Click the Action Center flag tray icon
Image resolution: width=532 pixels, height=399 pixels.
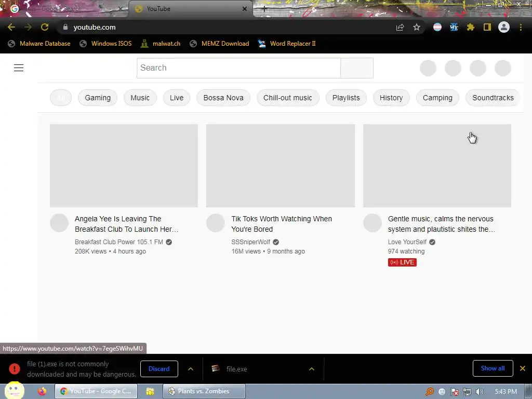point(454,392)
